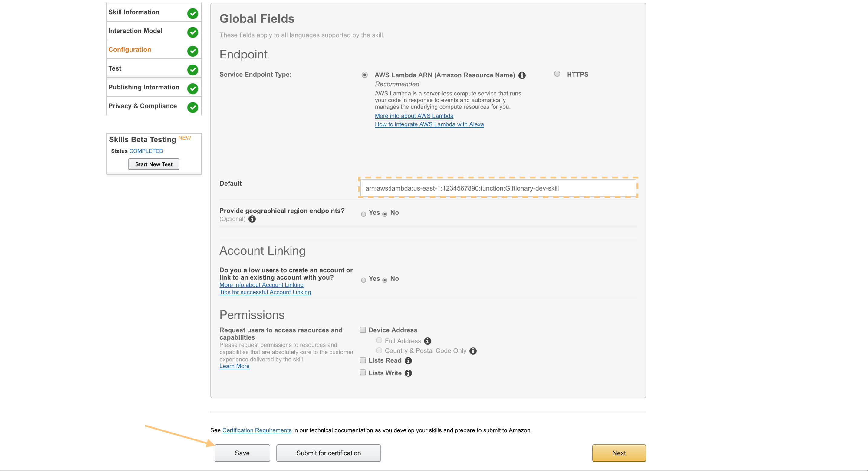Click info icon beside AWS Lambda ARN

click(522, 75)
